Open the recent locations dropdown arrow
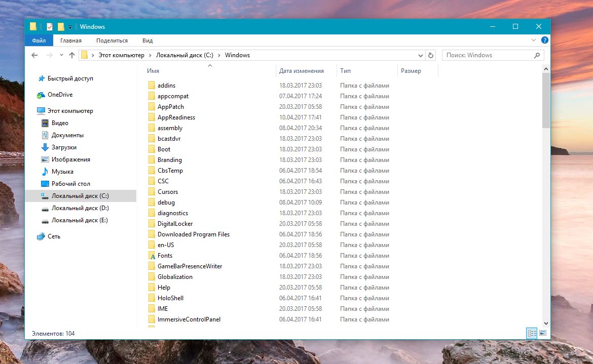This screenshot has height=364, width=593. coord(61,55)
